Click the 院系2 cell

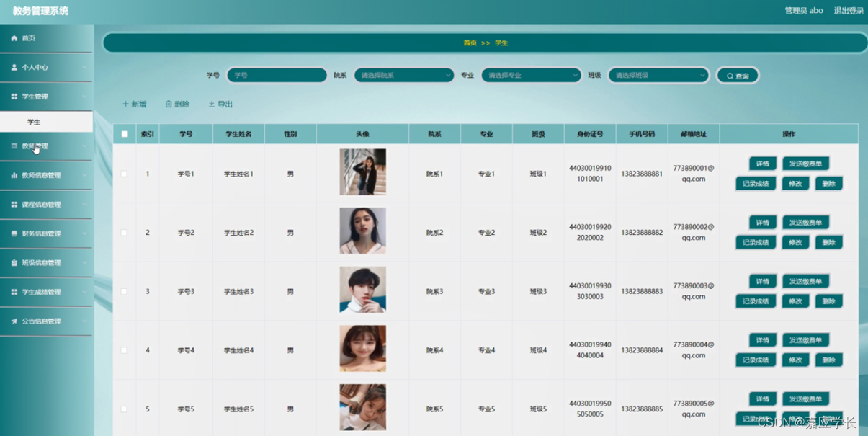click(434, 233)
